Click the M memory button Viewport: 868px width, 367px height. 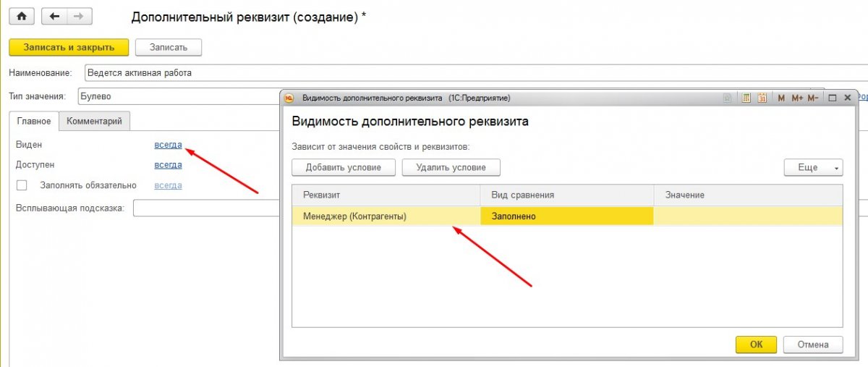pyautogui.click(x=781, y=98)
